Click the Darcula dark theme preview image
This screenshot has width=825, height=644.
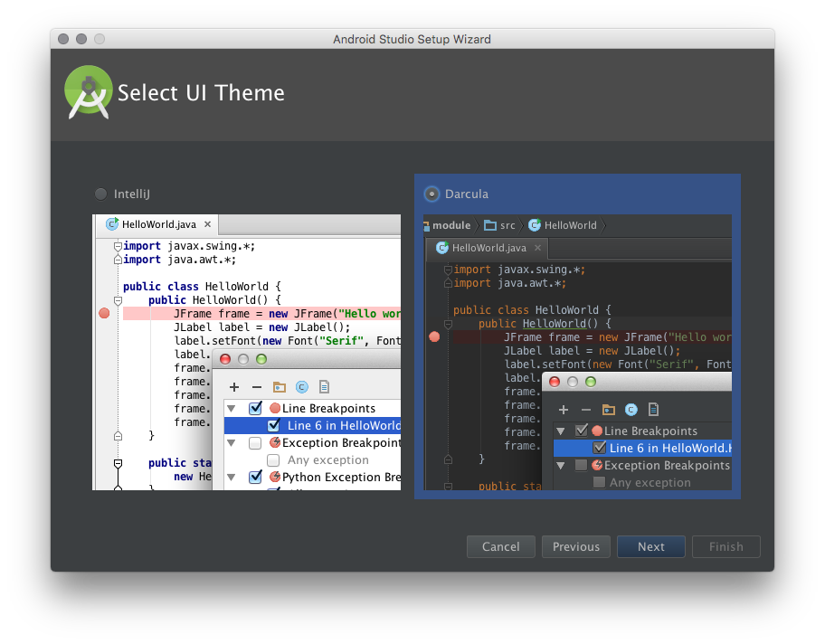click(x=577, y=352)
